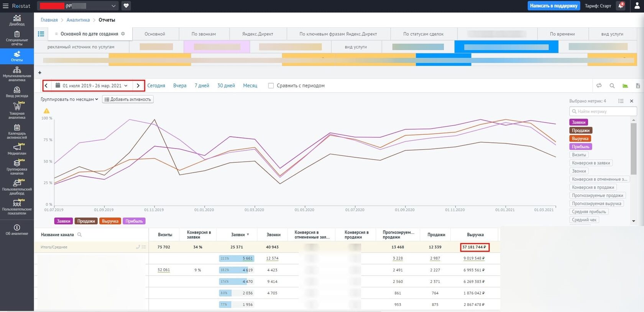Select Месяц quick period

(250, 86)
